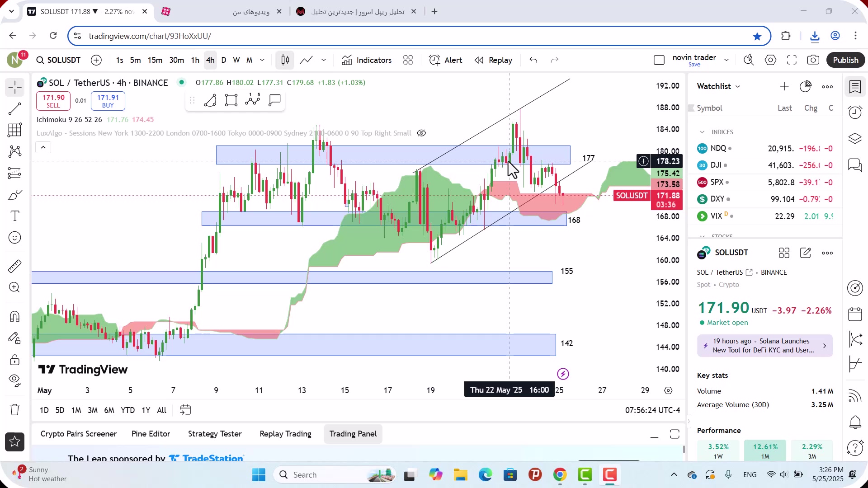Image resolution: width=868 pixels, height=488 pixels.
Task: Open Chrome from the Windows taskbar
Action: coord(560,475)
